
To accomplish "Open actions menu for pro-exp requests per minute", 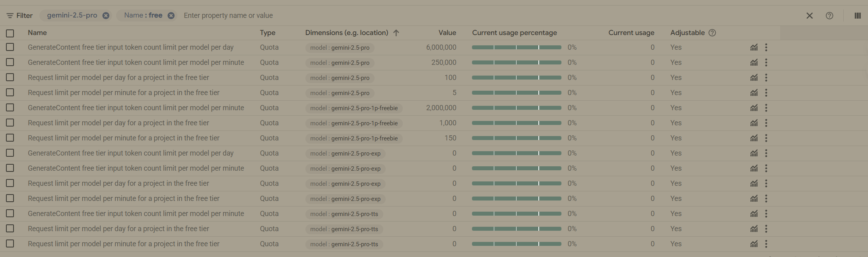I will (x=766, y=199).
